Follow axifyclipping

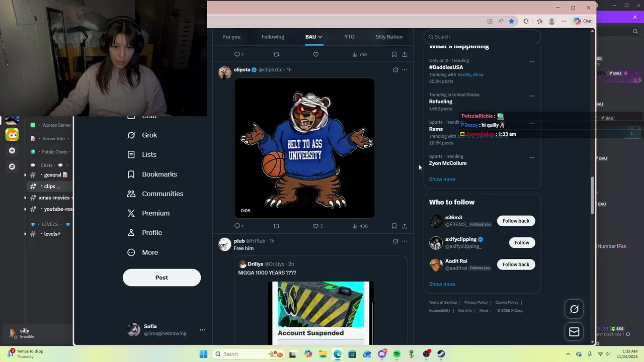tap(522, 243)
